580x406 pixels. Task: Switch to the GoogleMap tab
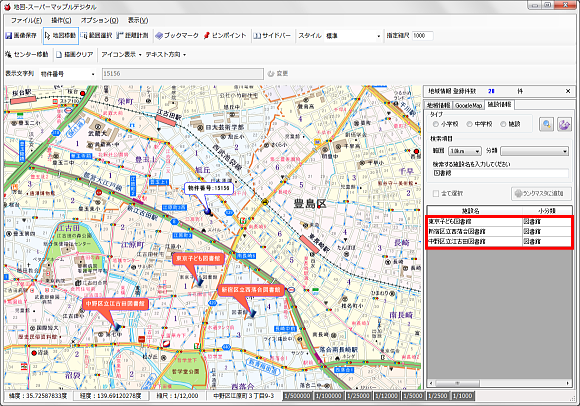point(468,105)
